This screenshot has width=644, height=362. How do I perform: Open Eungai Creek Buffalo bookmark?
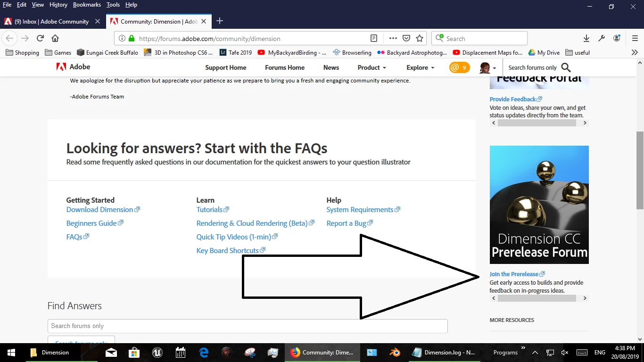tap(107, 52)
